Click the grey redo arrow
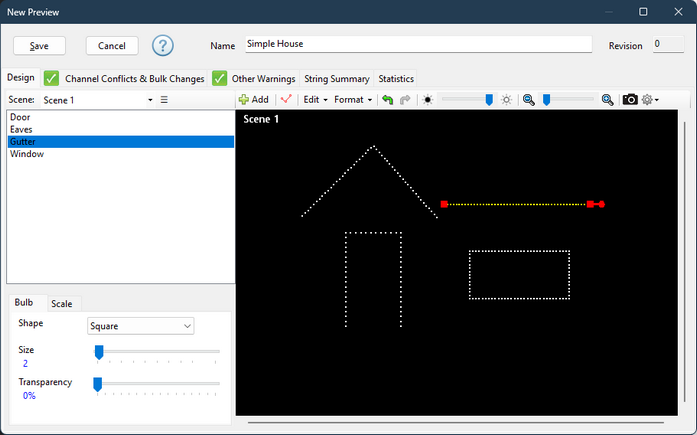The height and width of the screenshot is (435, 697). click(405, 100)
